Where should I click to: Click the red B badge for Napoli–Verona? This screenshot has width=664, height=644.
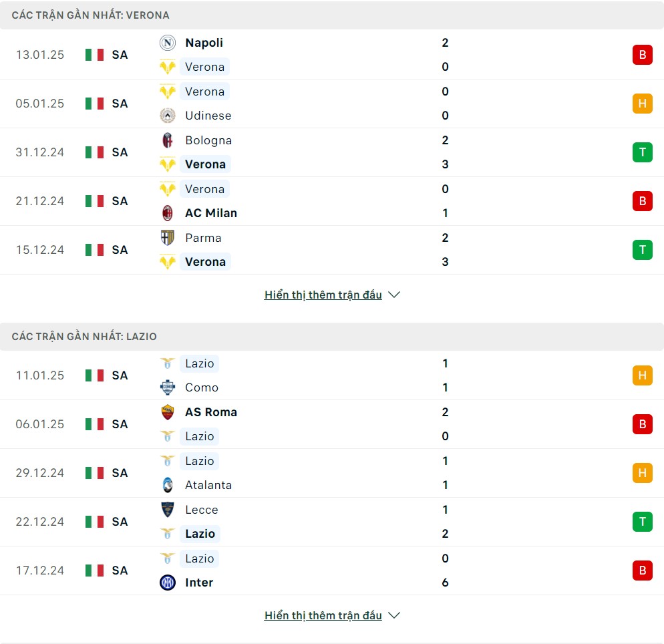point(643,55)
